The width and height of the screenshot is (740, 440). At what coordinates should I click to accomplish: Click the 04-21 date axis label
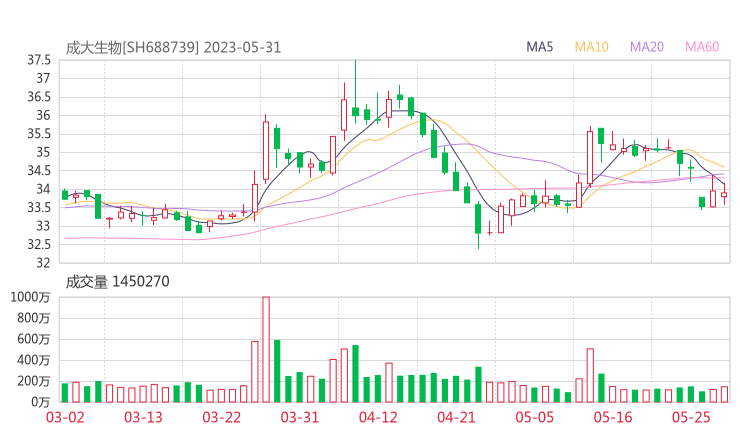[x=456, y=417]
